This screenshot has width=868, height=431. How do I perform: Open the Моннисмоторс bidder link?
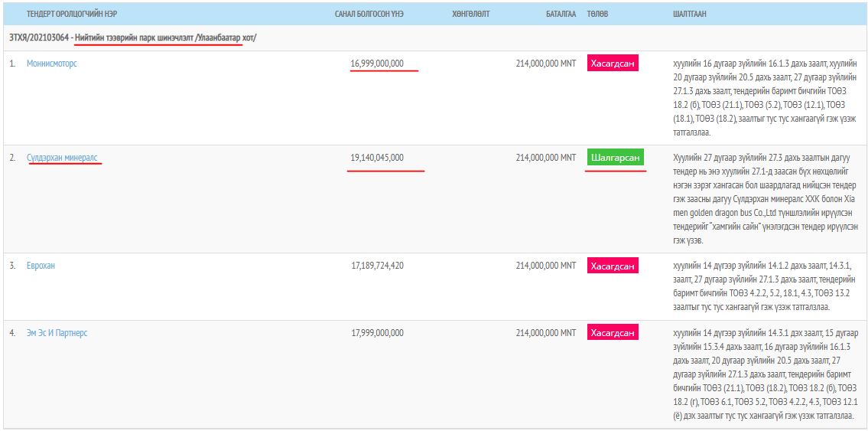52,64
